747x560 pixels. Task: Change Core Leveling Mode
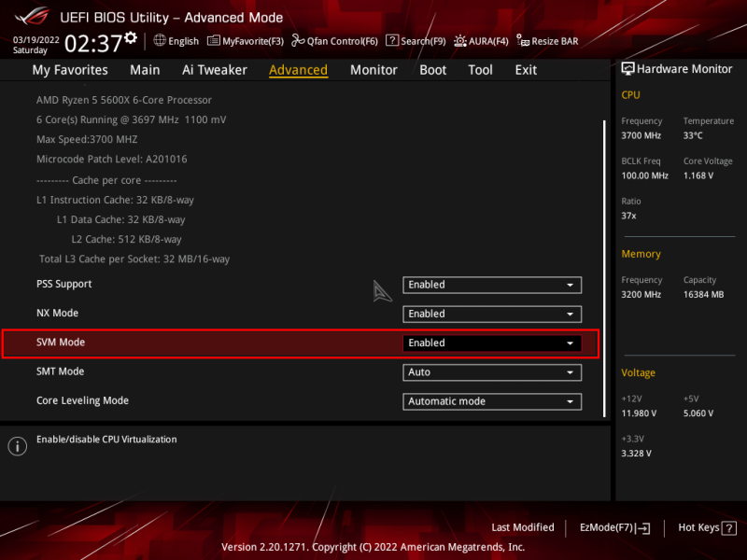click(x=492, y=401)
